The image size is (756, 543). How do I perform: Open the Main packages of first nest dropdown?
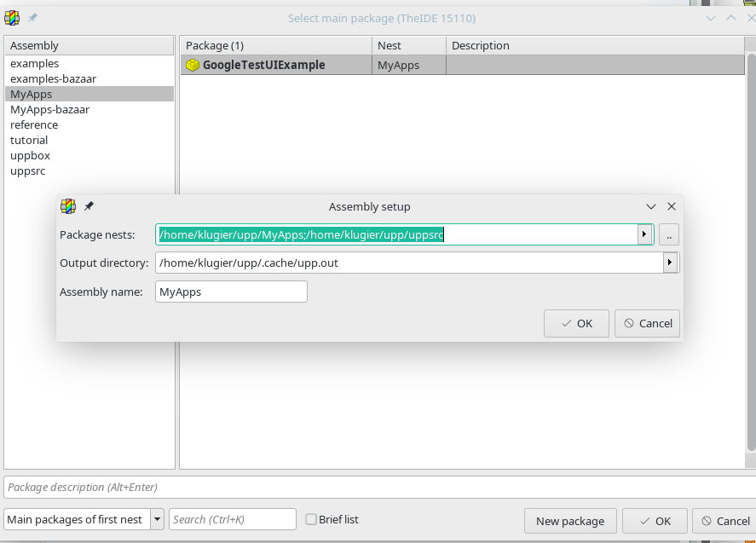[x=157, y=519]
